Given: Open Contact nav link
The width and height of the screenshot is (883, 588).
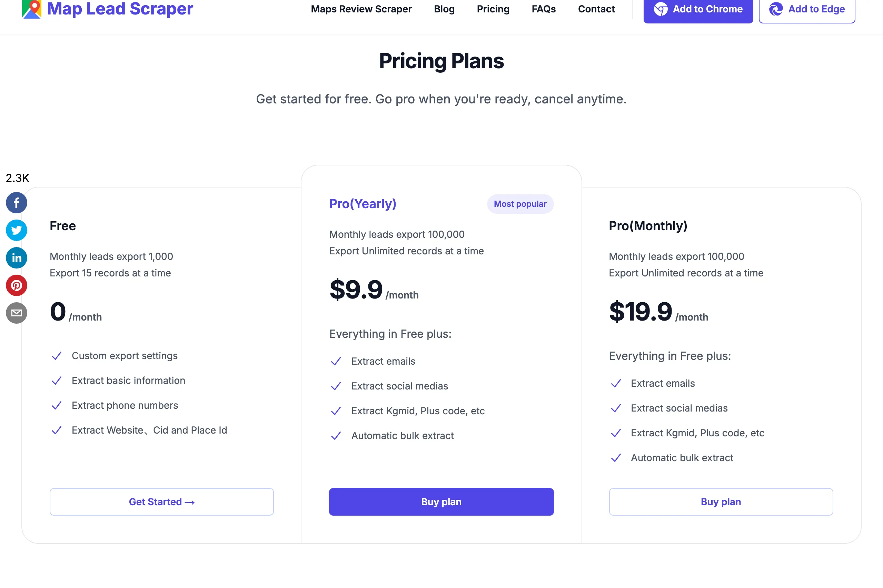Looking at the screenshot, I should (596, 9).
